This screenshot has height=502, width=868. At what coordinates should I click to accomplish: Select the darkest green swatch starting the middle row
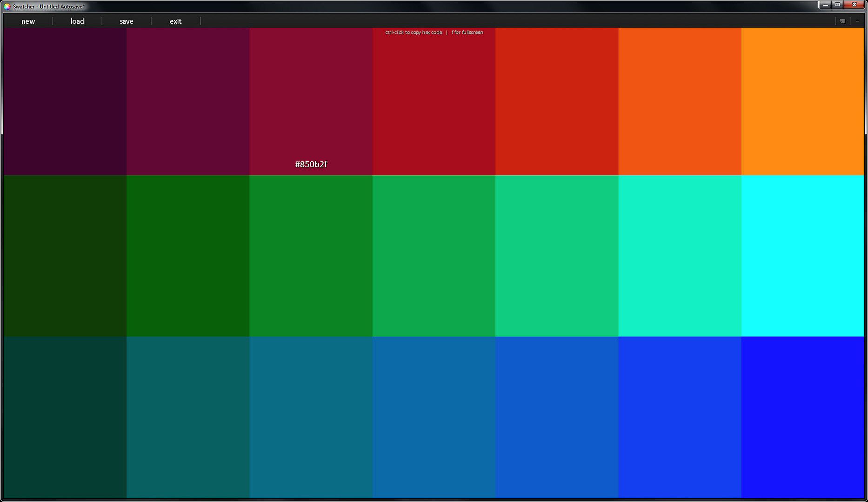coord(65,256)
